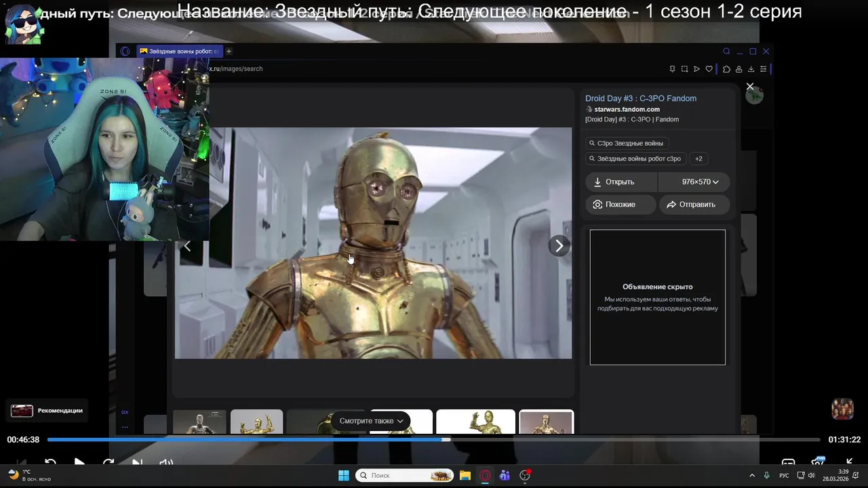The height and width of the screenshot is (488, 868).
Task: Click the Opera GX taskbar icon
Action: pyautogui.click(x=485, y=475)
